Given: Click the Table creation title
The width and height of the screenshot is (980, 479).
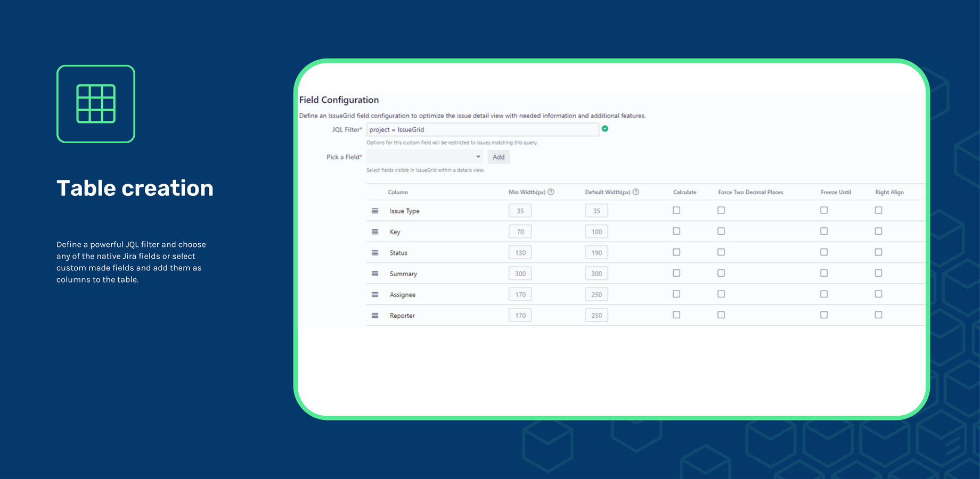Looking at the screenshot, I should pos(135,188).
